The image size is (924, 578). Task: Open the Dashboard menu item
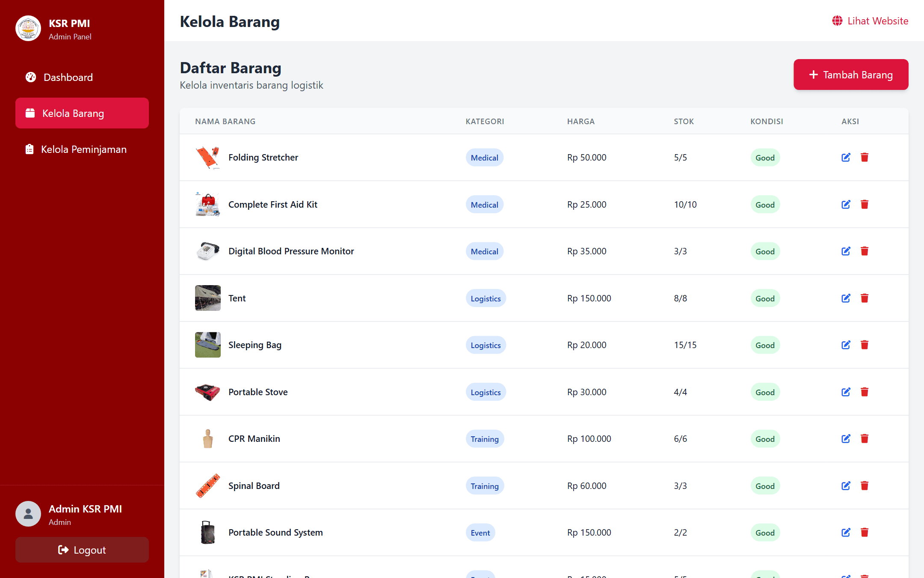[x=82, y=77]
